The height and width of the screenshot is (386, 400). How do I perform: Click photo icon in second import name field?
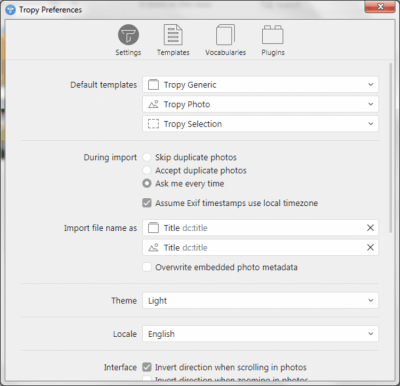153,247
